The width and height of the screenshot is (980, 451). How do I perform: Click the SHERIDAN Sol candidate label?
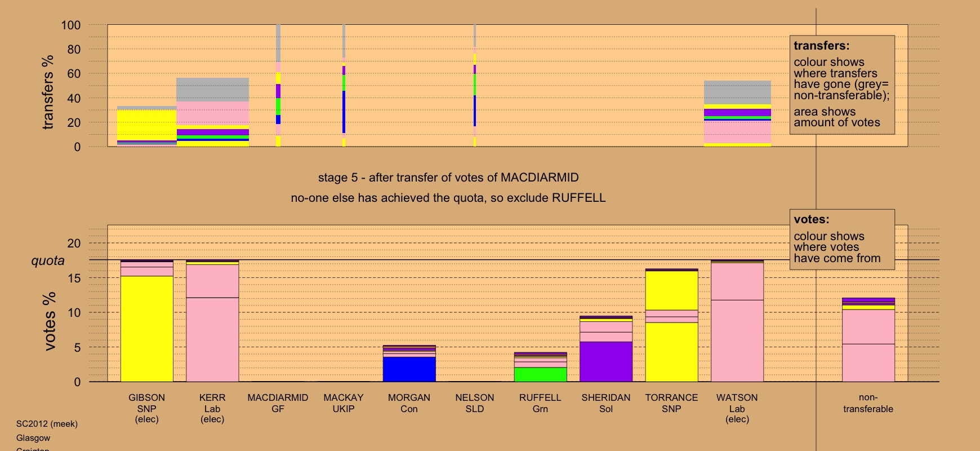[606, 403]
